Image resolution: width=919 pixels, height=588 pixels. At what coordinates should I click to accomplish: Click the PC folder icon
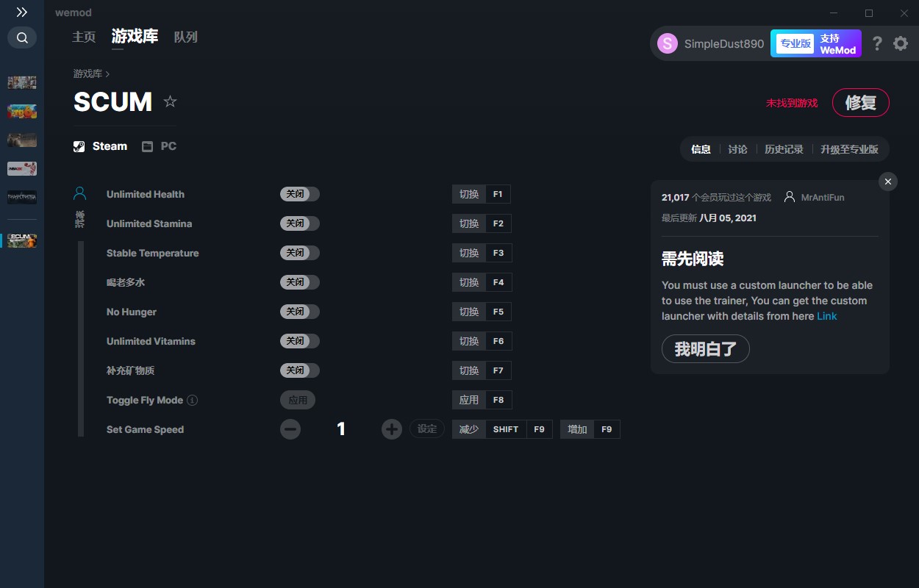(x=147, y=146)
